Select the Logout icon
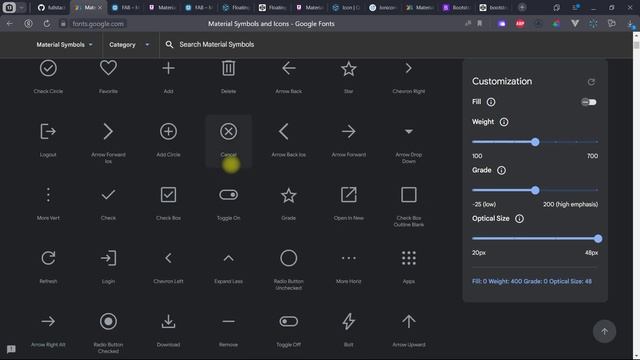Screen dimensions: 640x360 pyautogui.click(x=48, y=131)
